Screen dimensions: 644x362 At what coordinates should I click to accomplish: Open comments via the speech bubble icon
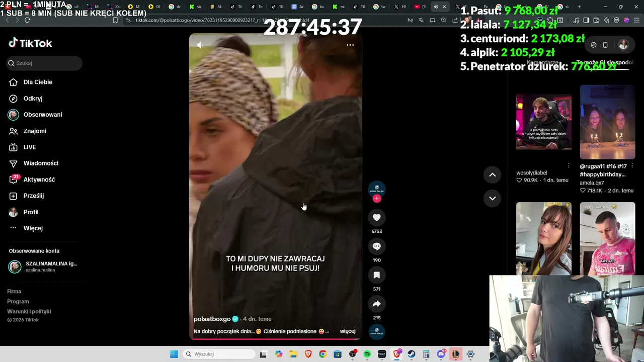[x=377, y=246]
